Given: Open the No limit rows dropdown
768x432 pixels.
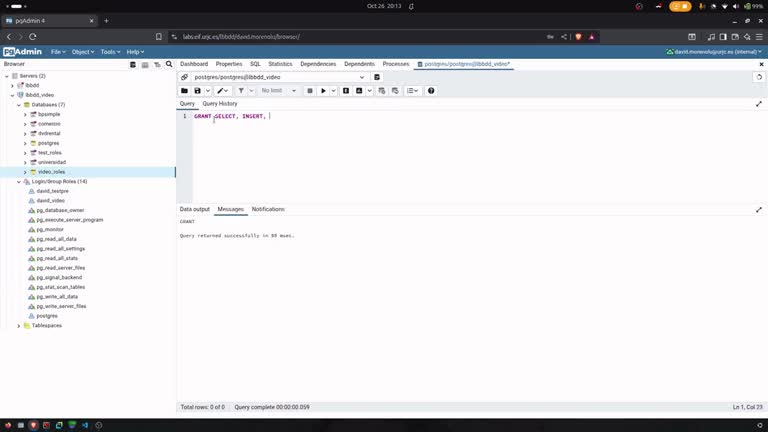Looking at the screenshot, I should (x=278, y=91).
